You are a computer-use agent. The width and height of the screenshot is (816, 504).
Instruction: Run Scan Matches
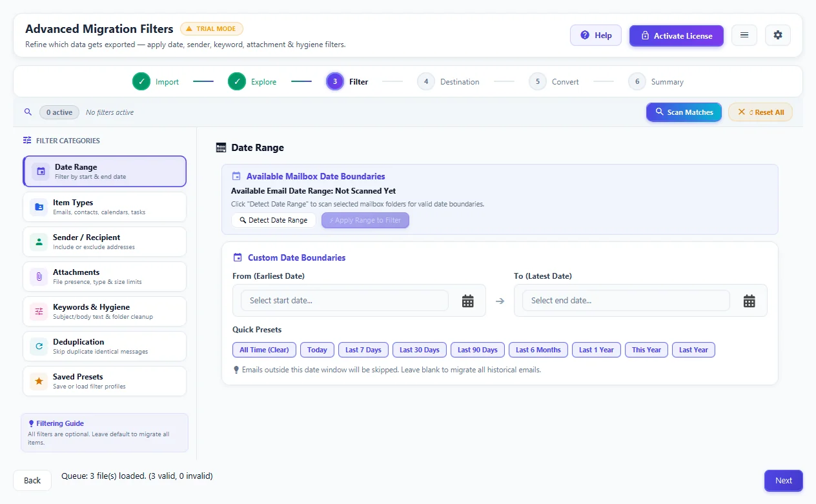(684, 112)
